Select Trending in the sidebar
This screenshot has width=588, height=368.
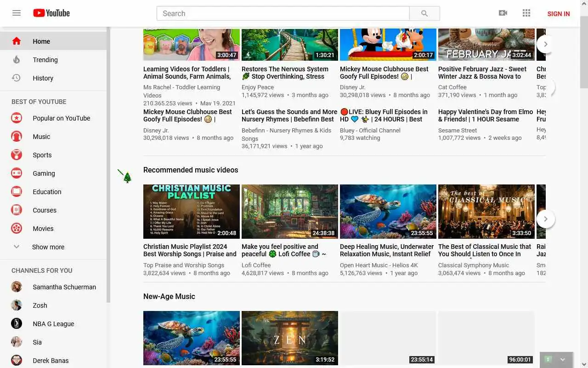click(x=53, y=60)
